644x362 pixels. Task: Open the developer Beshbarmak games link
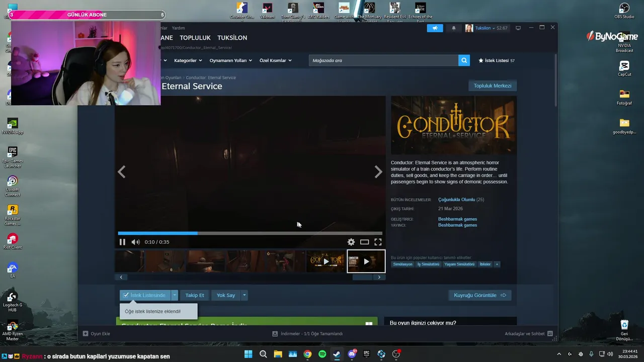pyautogui.click(x=457, y=219)
